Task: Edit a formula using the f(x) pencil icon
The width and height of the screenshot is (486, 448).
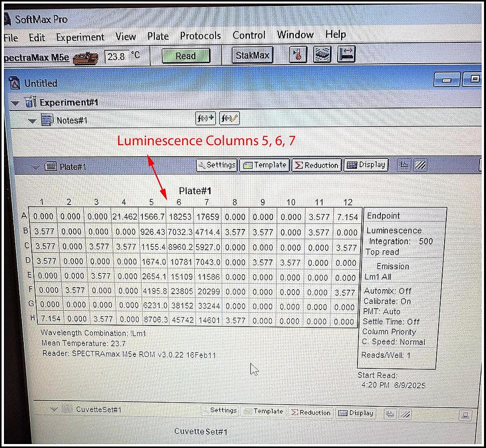Action: point(230,118)
